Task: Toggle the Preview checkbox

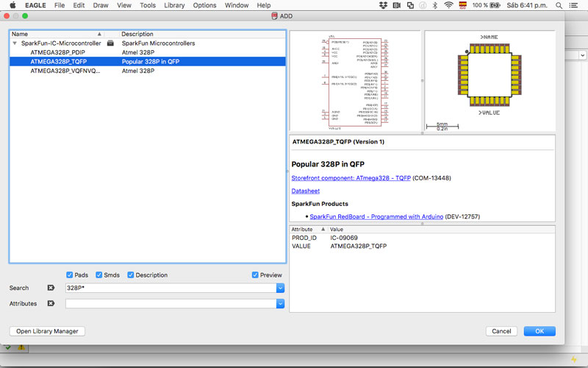Action: (255, 275)
